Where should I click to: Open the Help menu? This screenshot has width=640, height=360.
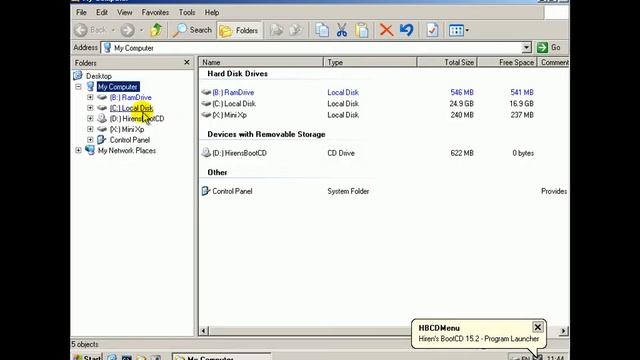point(212,13)
